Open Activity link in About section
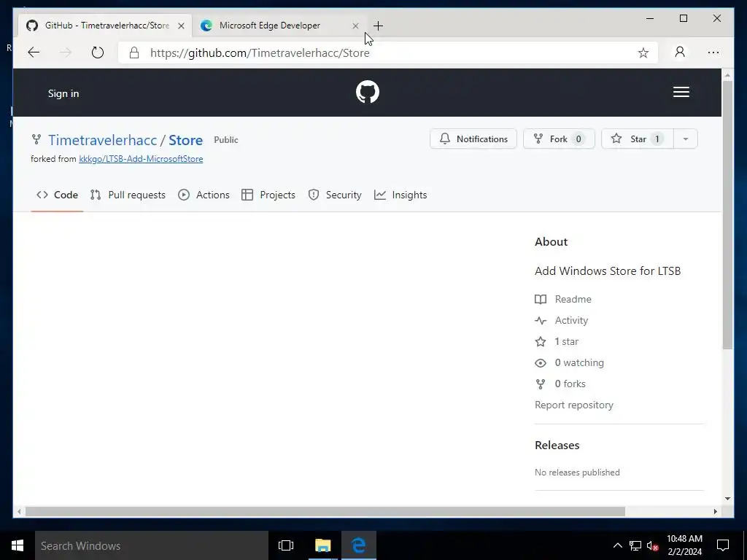747x560 pixels. [561, 321]
